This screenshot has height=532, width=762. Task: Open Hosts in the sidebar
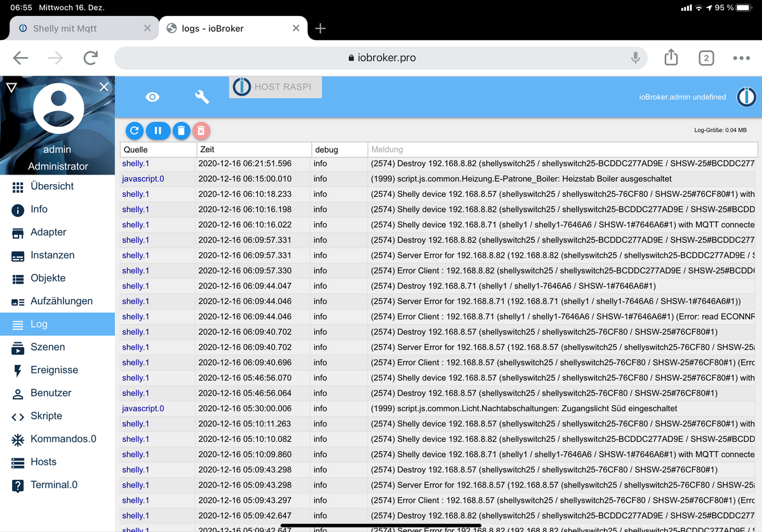(57, 462)
